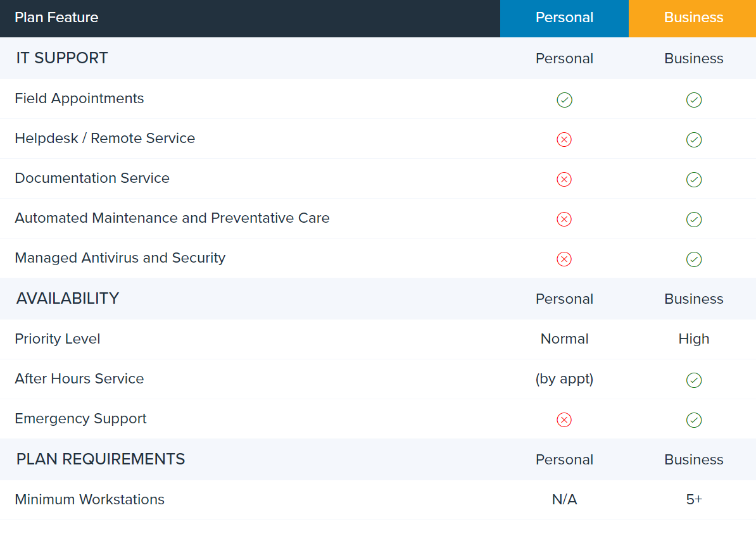Viewport: 756px width, 541px height.
Task: Click Business checkmark for Helpdesk / Remote Service
Action: pyautogui.click(x=694, y=140)
